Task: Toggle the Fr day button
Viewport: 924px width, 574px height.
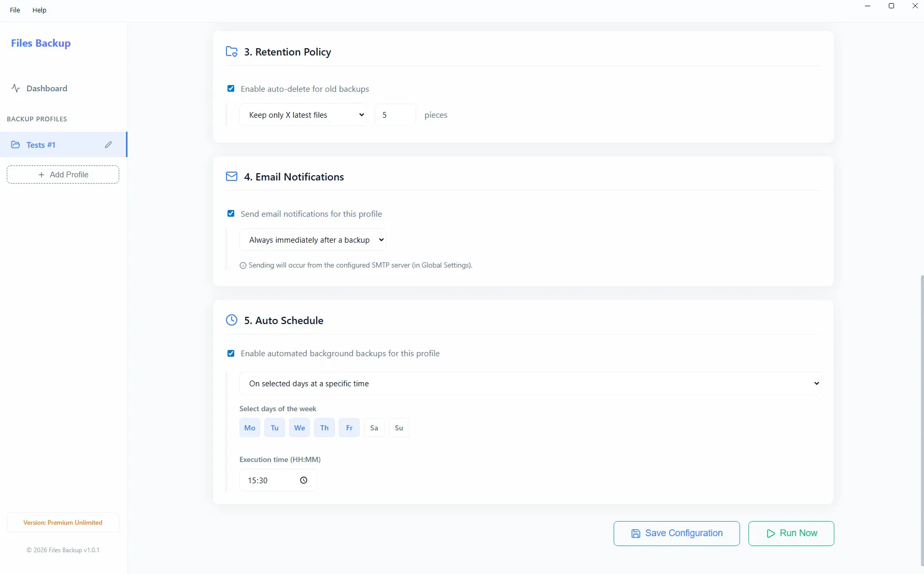Action: 349,428
